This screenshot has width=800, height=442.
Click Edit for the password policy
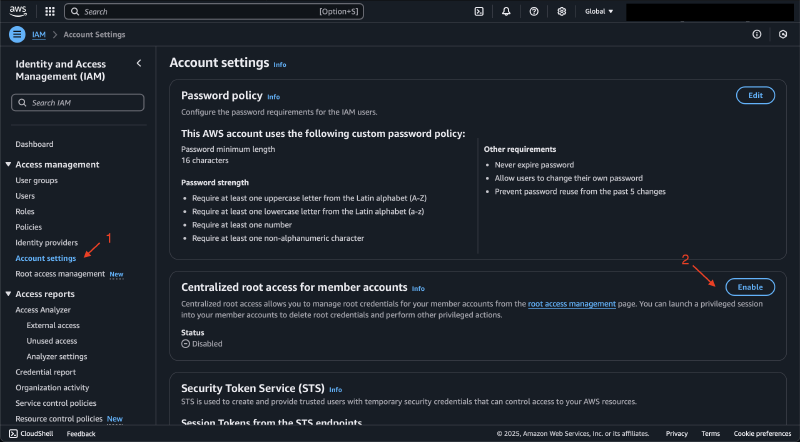(x=755, y=95)
